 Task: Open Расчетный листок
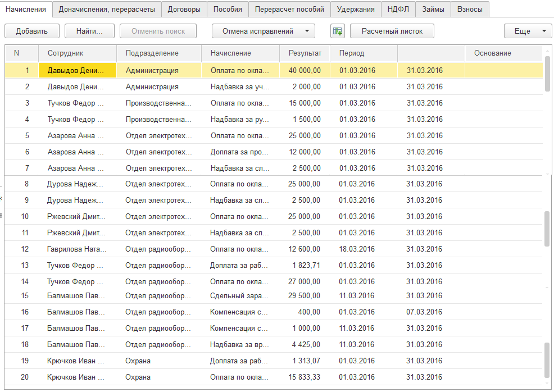tap(392, 31)
